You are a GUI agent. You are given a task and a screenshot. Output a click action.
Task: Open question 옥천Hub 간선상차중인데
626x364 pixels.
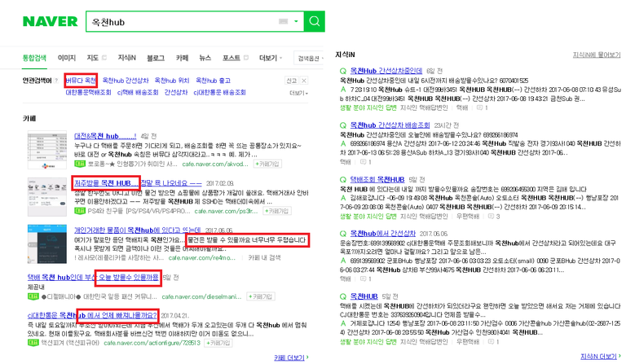[x=386, y=71]
